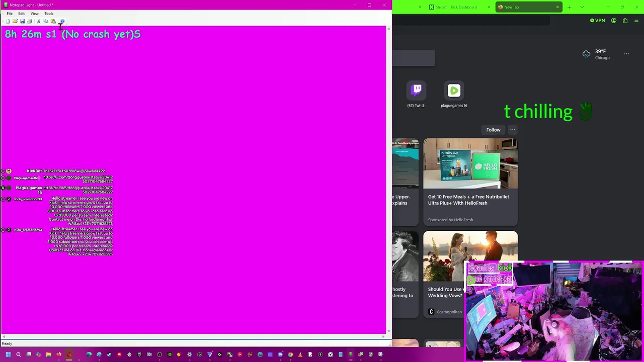Viewport: 644px width, 362px height.
Task: Print the document via the printer icon
Action: 29,21
